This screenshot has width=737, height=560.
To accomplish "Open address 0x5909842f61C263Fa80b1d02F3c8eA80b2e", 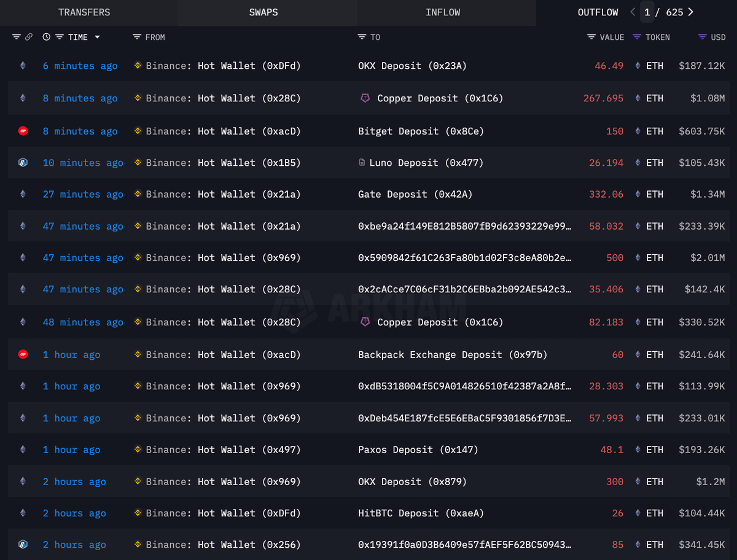I will [465, 258].
